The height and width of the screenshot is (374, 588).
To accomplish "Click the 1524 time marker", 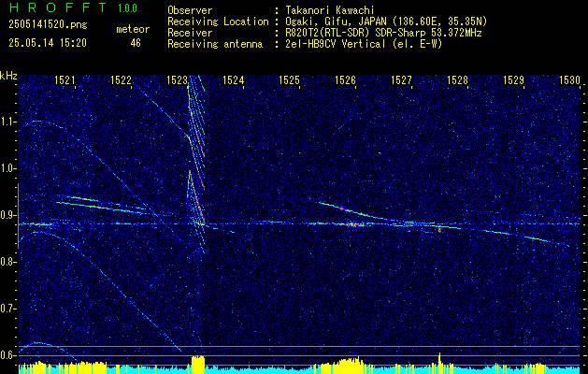I will pos(234,79).
